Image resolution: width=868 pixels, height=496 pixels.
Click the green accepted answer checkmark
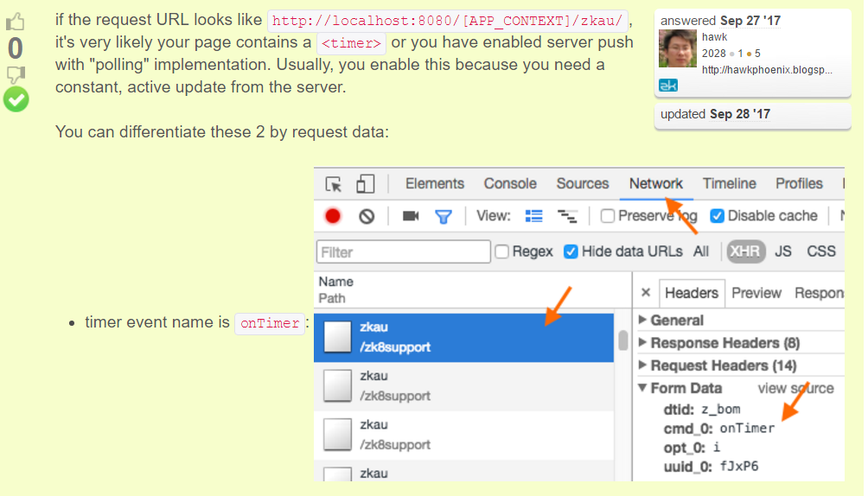pos(16,99)
